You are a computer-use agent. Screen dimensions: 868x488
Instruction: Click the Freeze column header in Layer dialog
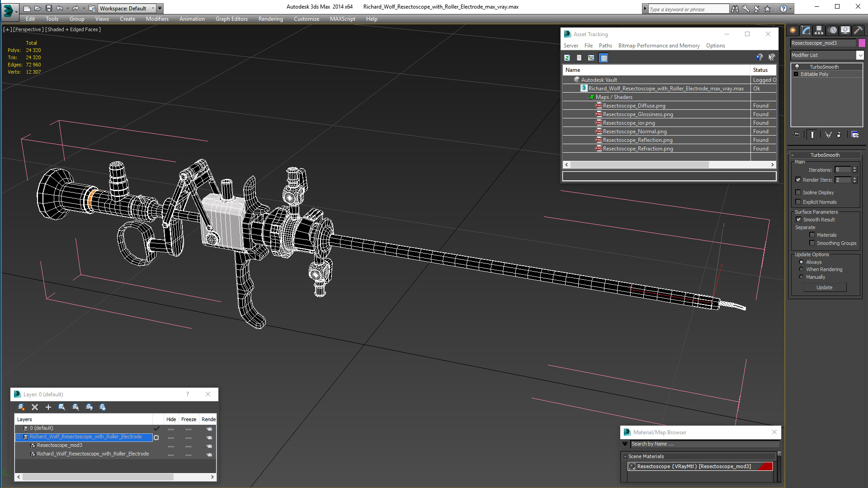[189, 419]
